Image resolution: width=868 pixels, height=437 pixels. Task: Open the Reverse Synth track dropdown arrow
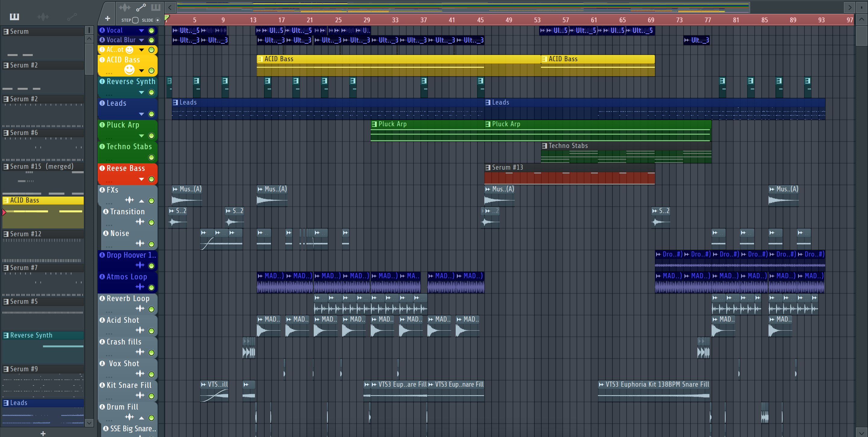[x=142, y=92]
